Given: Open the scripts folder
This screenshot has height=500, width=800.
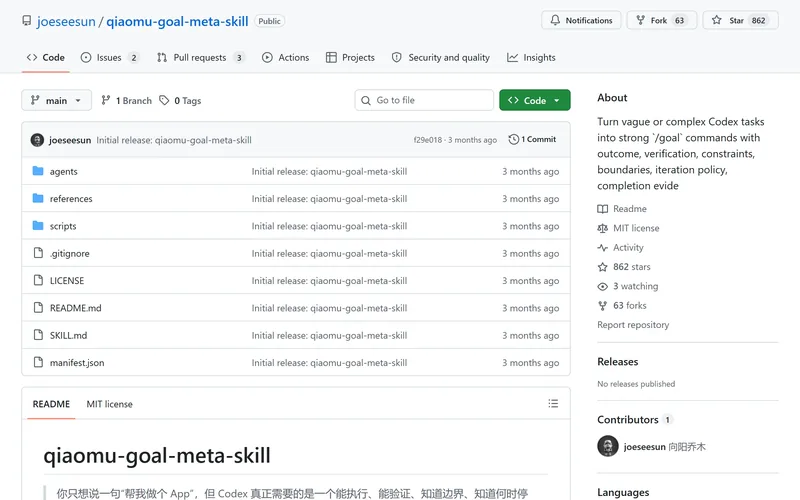Looking at the screenshot, I should (63, 226).
